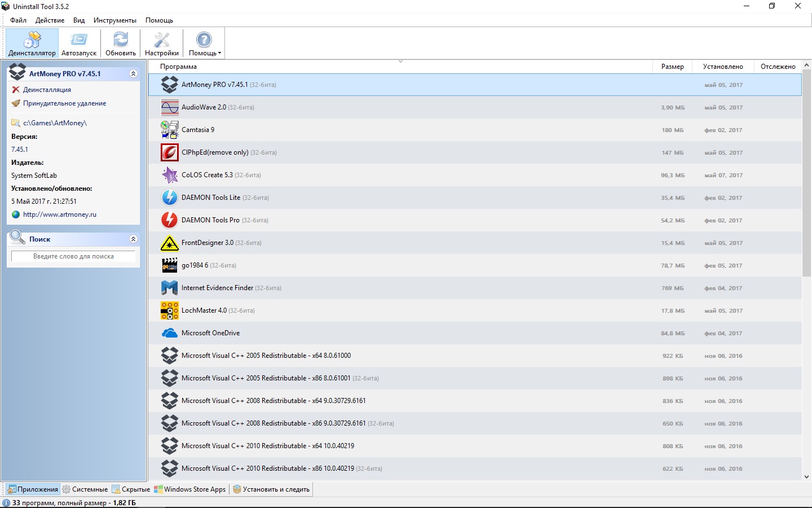The width and height of the screenshot is (812, 508).
Task: Click the publisher System SoftLab text
Action: (34, 176)
